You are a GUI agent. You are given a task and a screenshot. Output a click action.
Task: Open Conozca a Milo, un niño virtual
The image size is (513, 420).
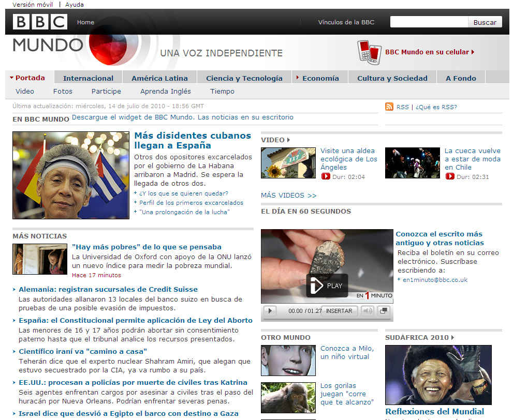tap(347, 352)
